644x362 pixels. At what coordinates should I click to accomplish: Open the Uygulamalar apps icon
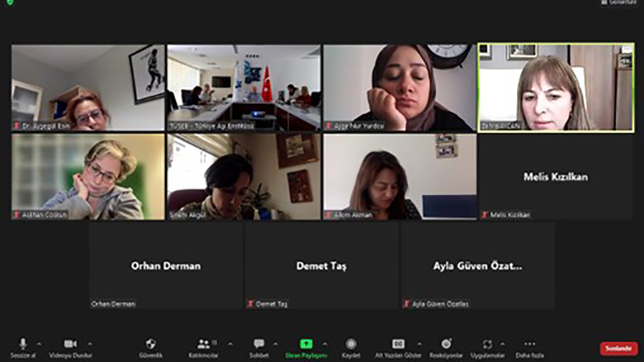tap(488, 345)
